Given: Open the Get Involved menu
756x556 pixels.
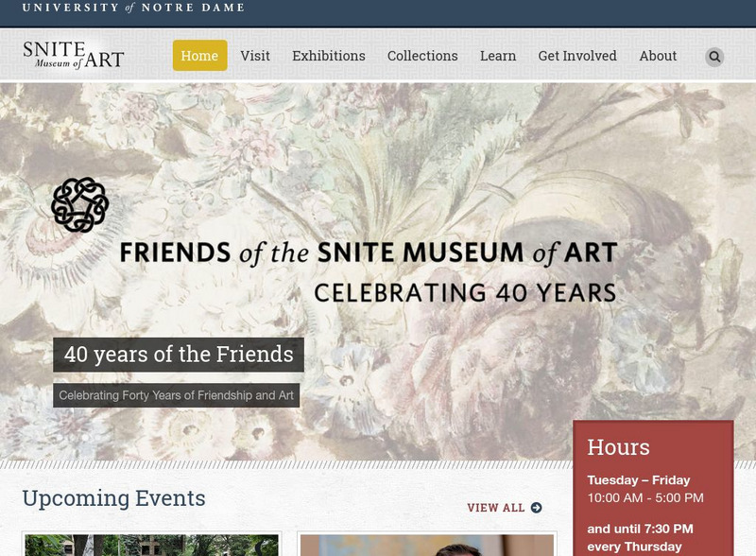Looking at the screenshot, I should (578, 56).
